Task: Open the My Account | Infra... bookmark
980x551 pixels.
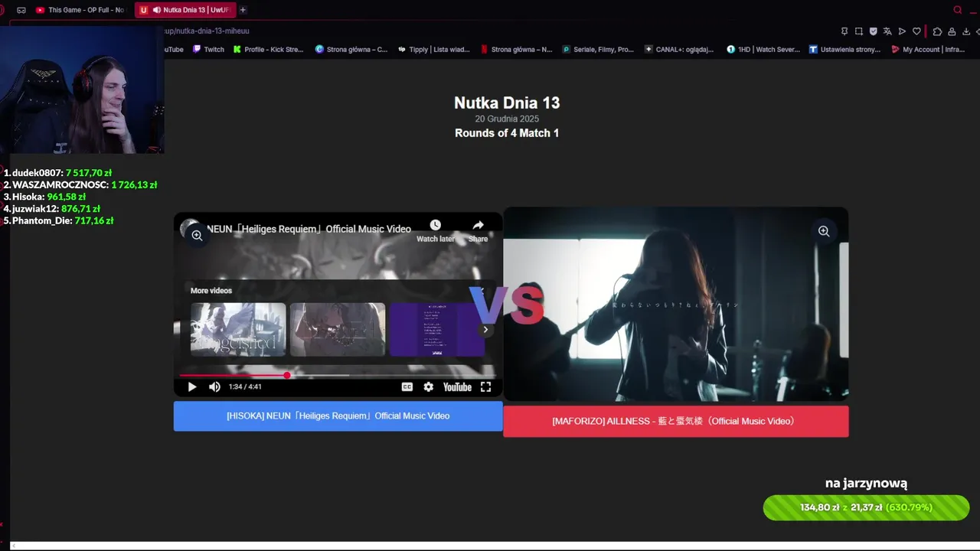Action: (x=928, y=50)
